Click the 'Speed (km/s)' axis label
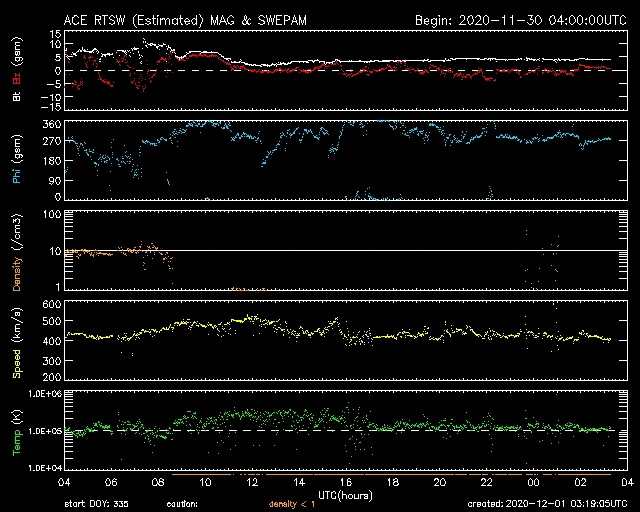This screenshot has height=512, width=640. point(17,343)
